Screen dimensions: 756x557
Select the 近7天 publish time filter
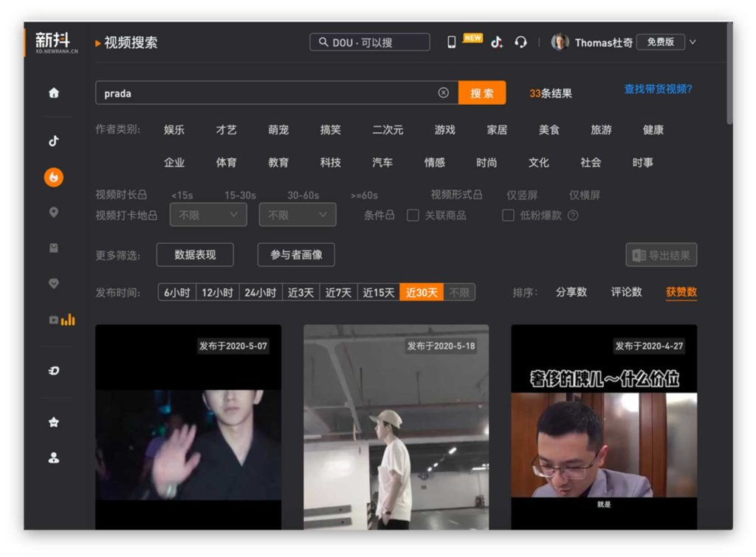[338, 293]
